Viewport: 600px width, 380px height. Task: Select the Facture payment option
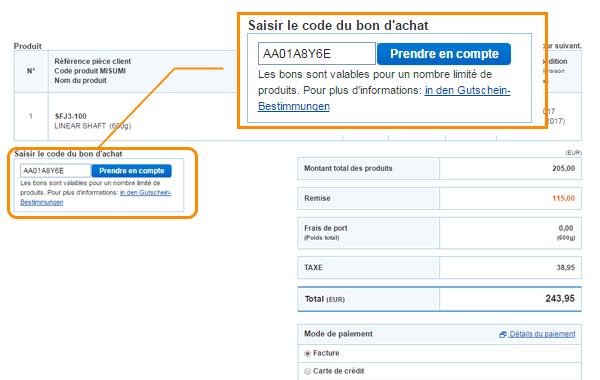(x=307, y=354)
